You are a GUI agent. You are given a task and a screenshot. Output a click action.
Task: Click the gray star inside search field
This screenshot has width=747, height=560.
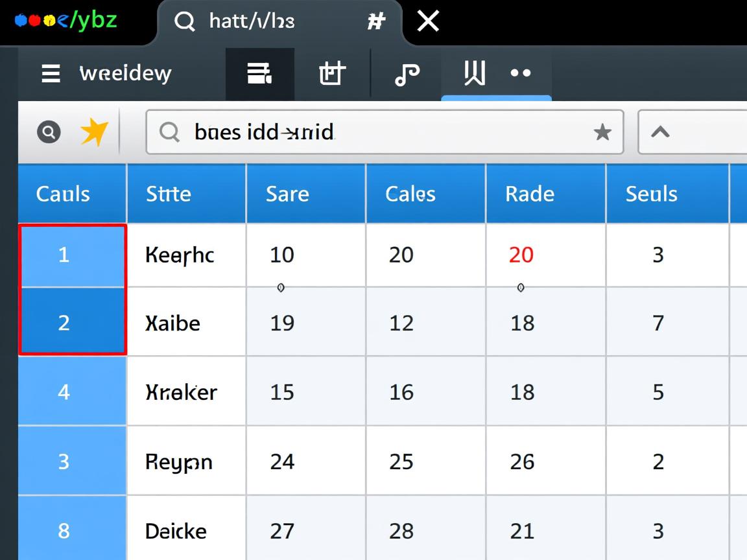[602, 132]
